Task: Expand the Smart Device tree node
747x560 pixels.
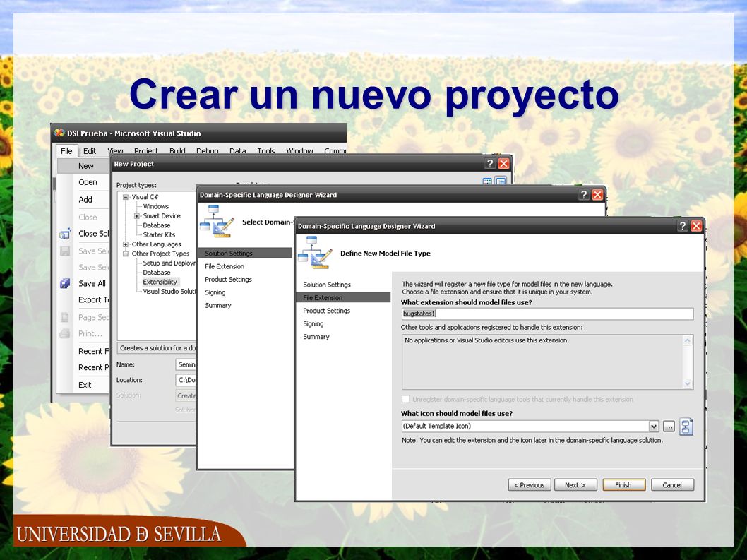Action: pos(137,216)
